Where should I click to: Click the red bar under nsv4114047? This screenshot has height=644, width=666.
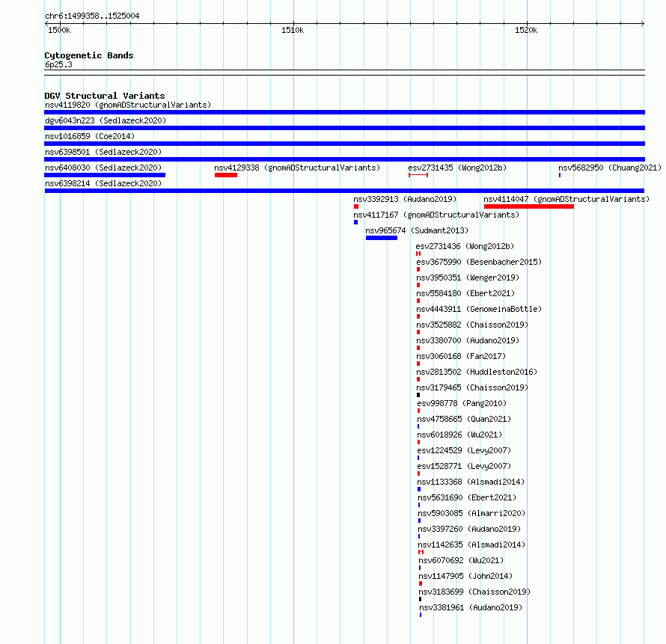(529, 206)
